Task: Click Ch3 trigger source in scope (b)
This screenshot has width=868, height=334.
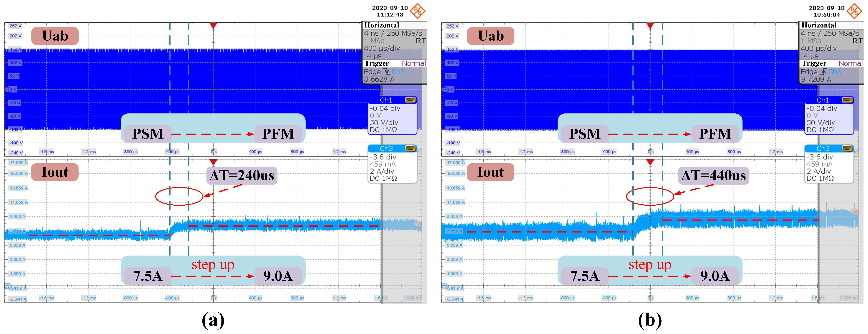Action: point(835,72)
